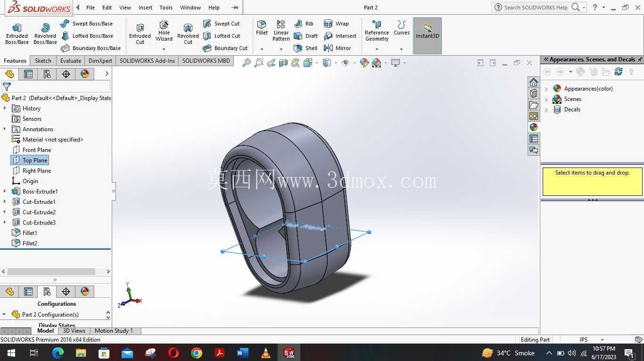The width and height of the screenshot is (644, 361).
Task: Open the ConfigurationManager tab in upper panel
Action: (x=47, y=74)
